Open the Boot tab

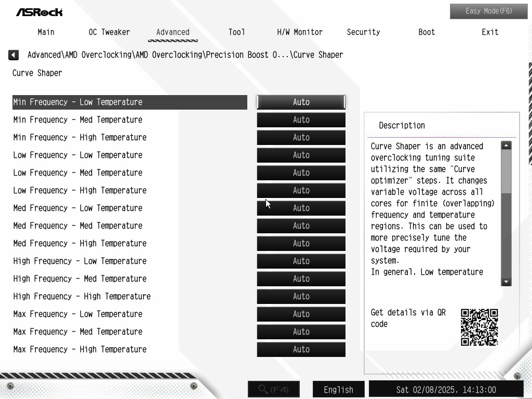427,32
